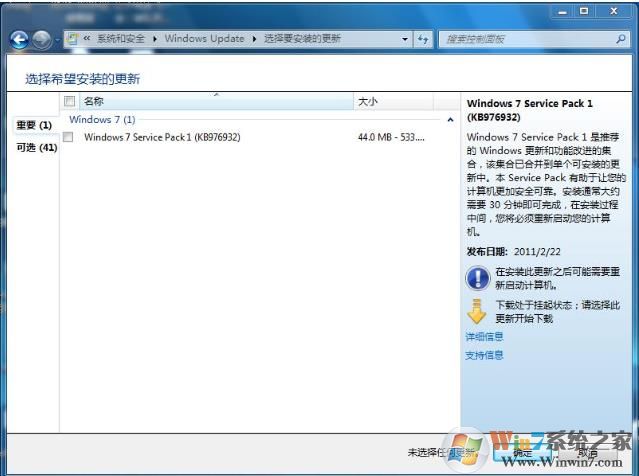Click the blue restart-required information icon

(x=477, y=278)
